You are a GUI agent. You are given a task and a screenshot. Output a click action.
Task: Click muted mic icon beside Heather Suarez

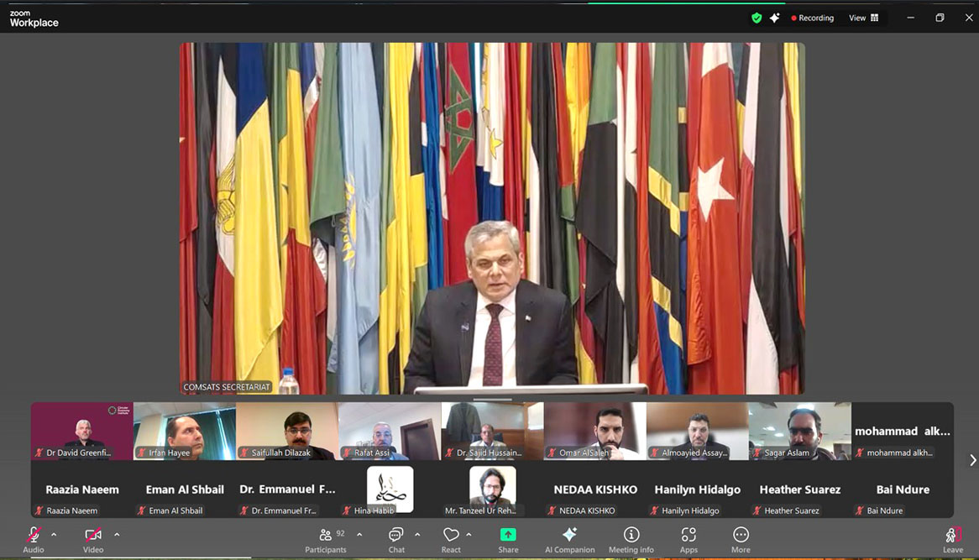757,510
